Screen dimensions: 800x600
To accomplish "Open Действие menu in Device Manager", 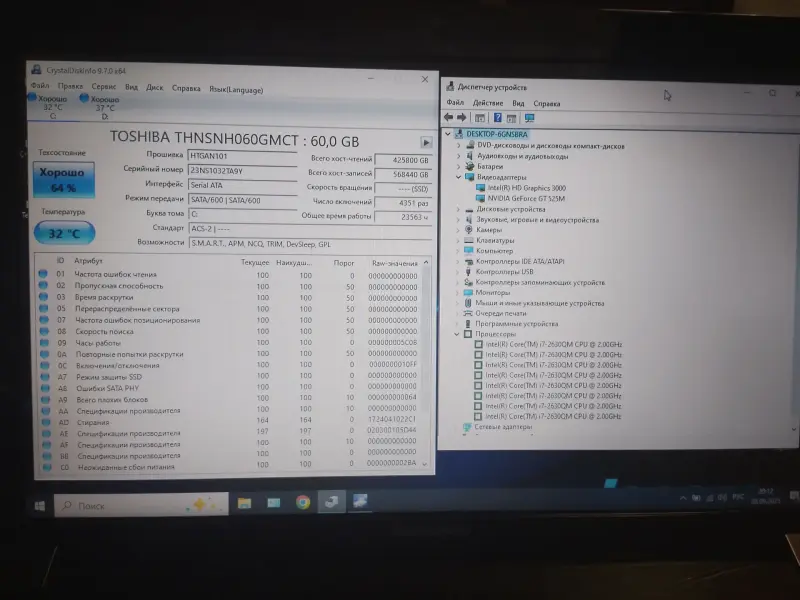I will (x=488, y=103).
